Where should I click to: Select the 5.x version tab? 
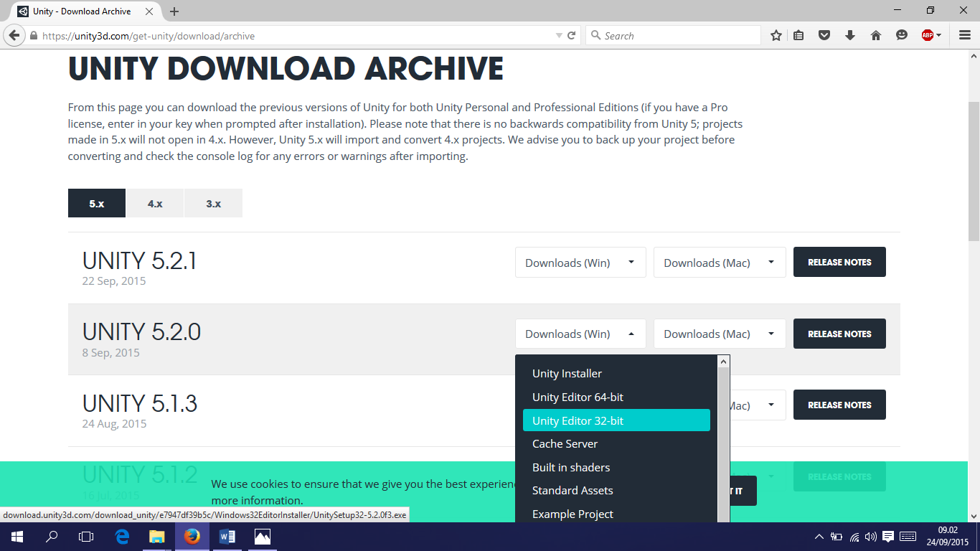97,203
